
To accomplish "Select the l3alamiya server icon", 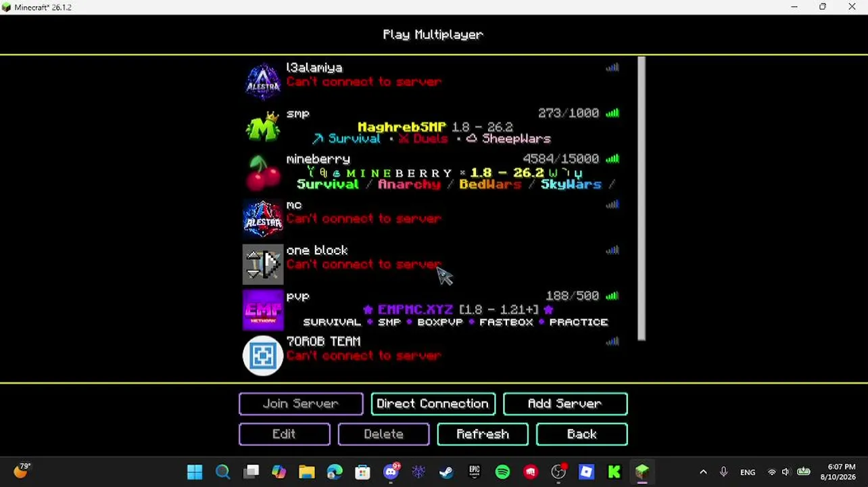I will click(263, 82).
